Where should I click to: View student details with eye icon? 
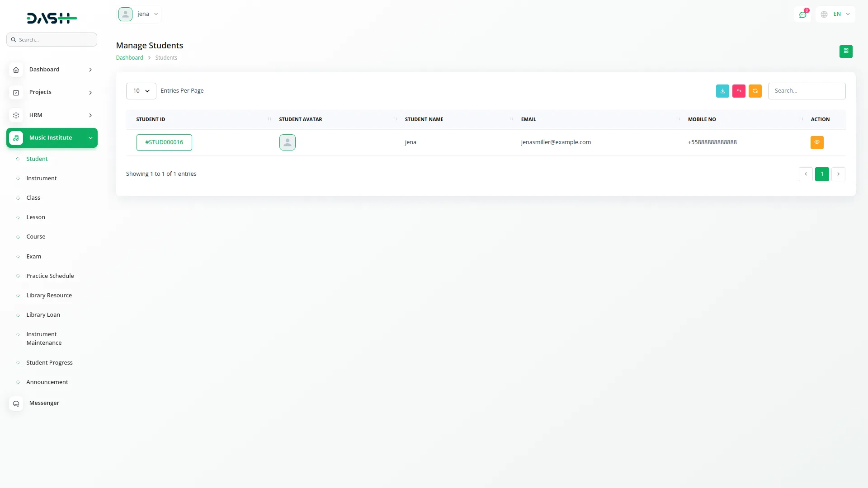click(x=816, y=142)
